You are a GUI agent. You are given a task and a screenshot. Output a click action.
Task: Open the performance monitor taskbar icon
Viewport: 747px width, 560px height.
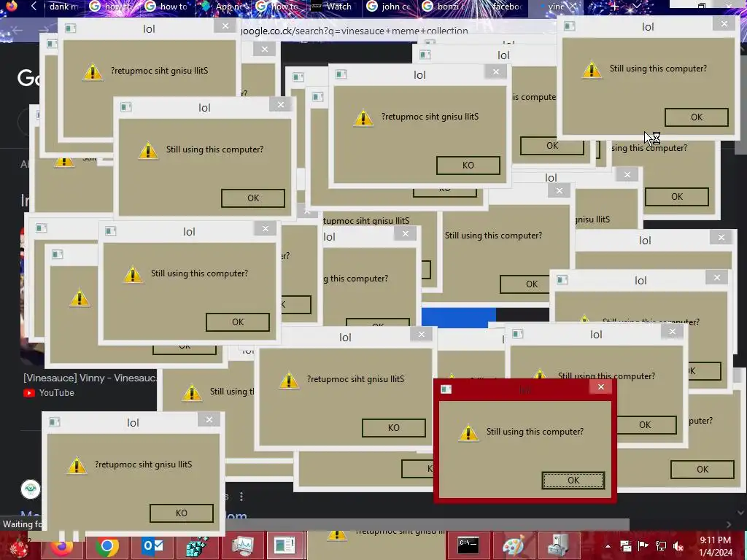[242, 546]
